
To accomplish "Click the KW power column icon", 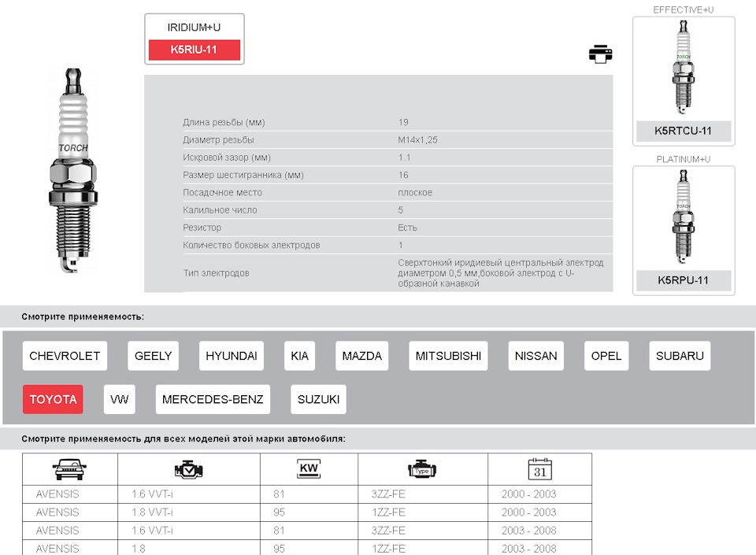I will point(309,468).
